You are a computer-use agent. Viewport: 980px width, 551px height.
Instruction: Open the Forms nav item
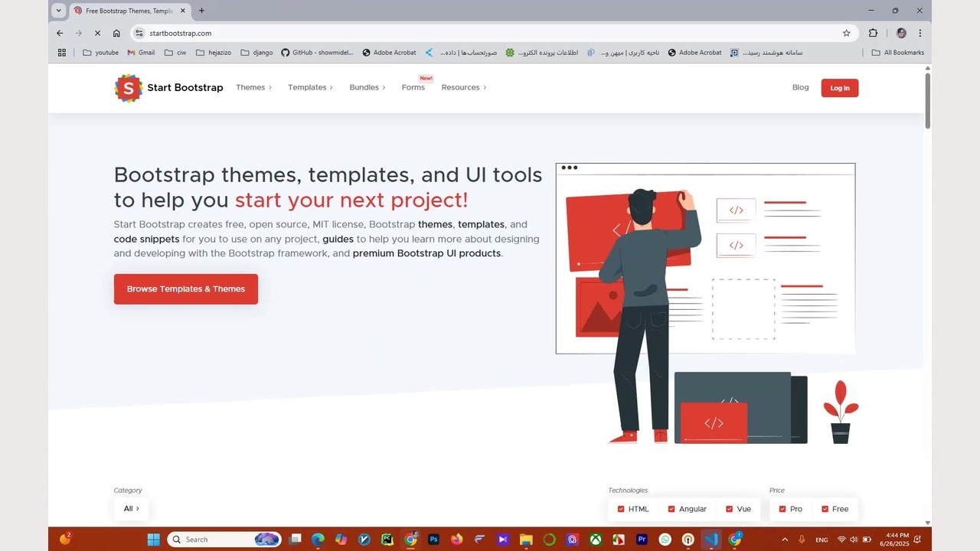pyautogui.click(x=413, y=87)
